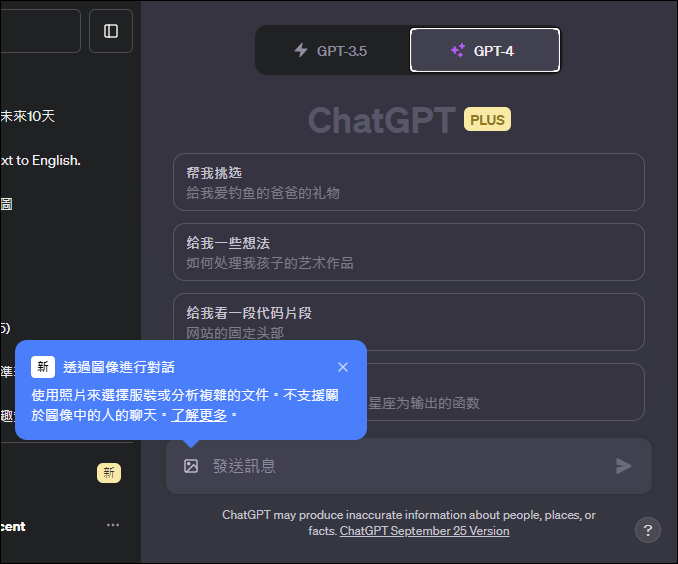678x564 pixels.
Task: Choose the 给我看一段代码片段 suggestion card
Action: [x=409, y=322]
